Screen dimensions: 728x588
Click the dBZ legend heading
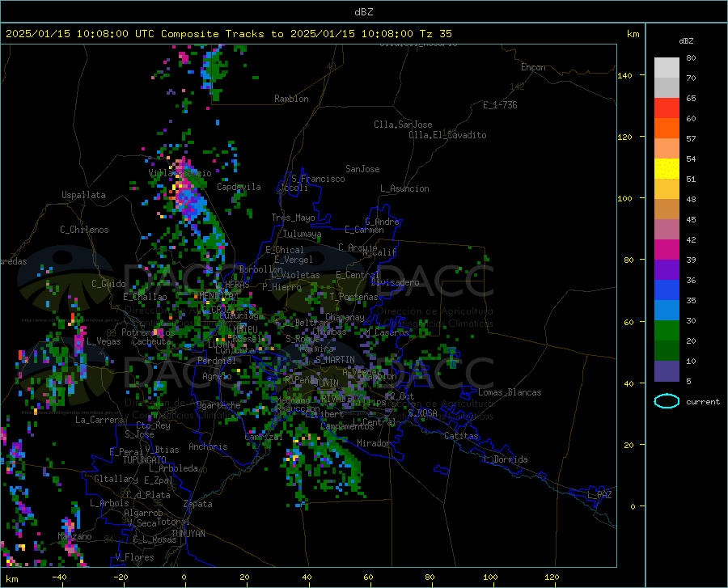pos(686,40)
